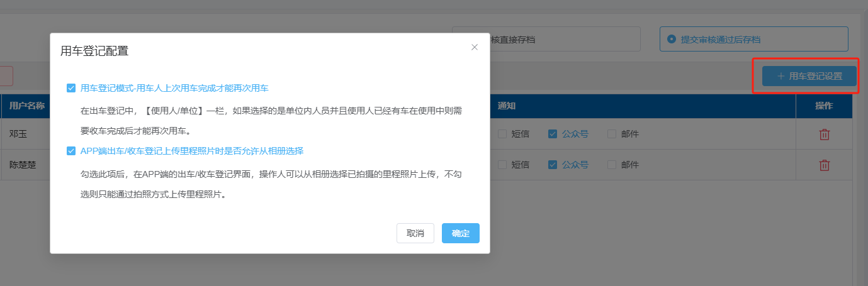Select the 邓玉 user name cell
868x286 pixels.
pos(18,134)
